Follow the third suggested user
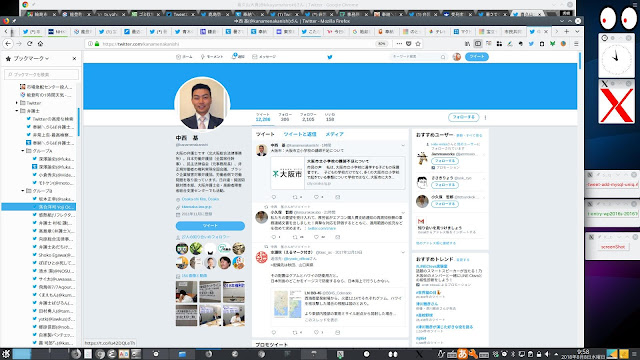640x360 pixels. point(444,204)
